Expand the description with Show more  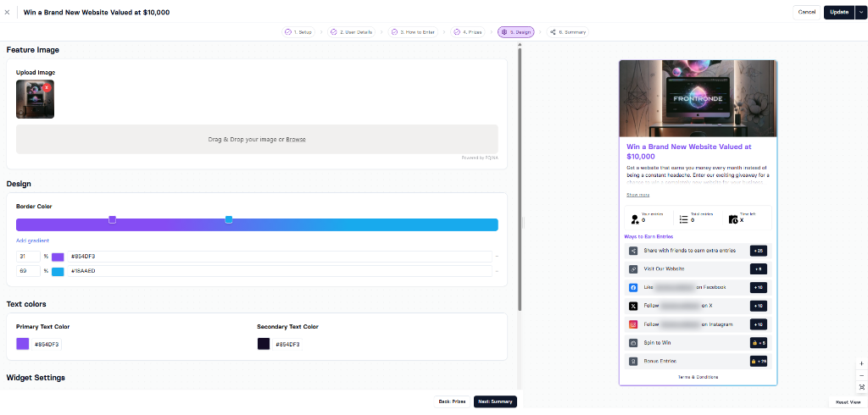coord(638,195)
